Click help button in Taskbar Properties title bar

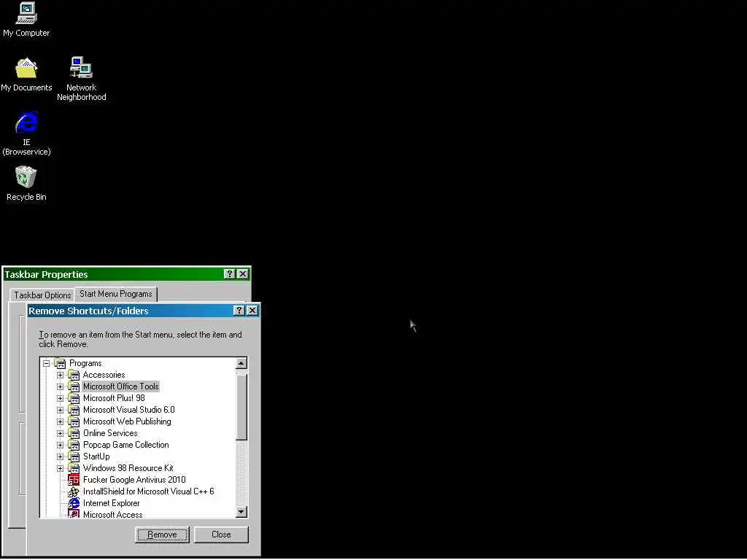(x=230, y=274)
